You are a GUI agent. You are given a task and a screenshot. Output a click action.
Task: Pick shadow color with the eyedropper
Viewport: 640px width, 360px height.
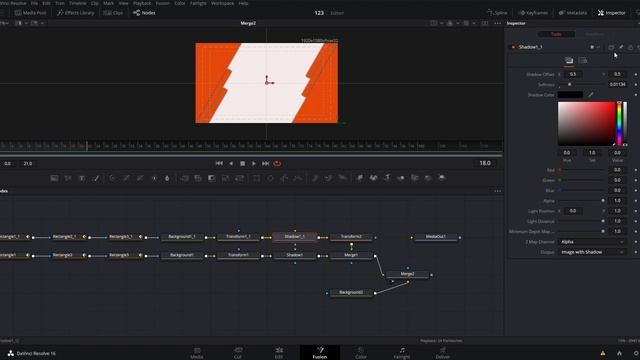(591, 95)
